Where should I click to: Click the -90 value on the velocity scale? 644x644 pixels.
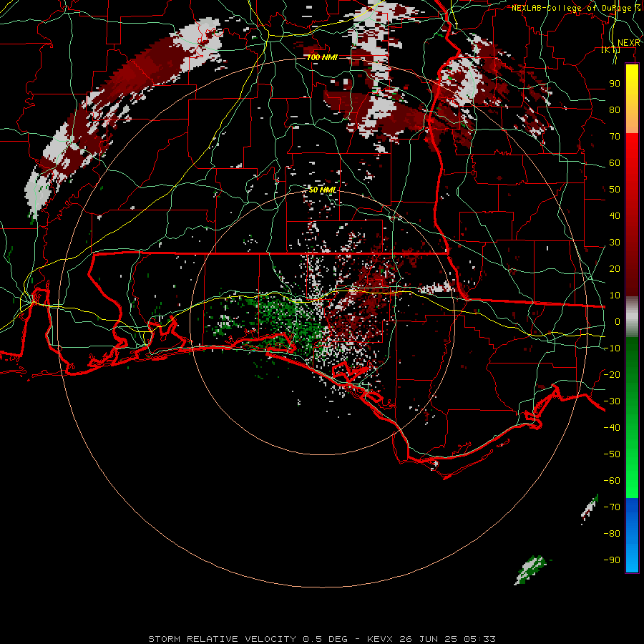click(612, 560)
